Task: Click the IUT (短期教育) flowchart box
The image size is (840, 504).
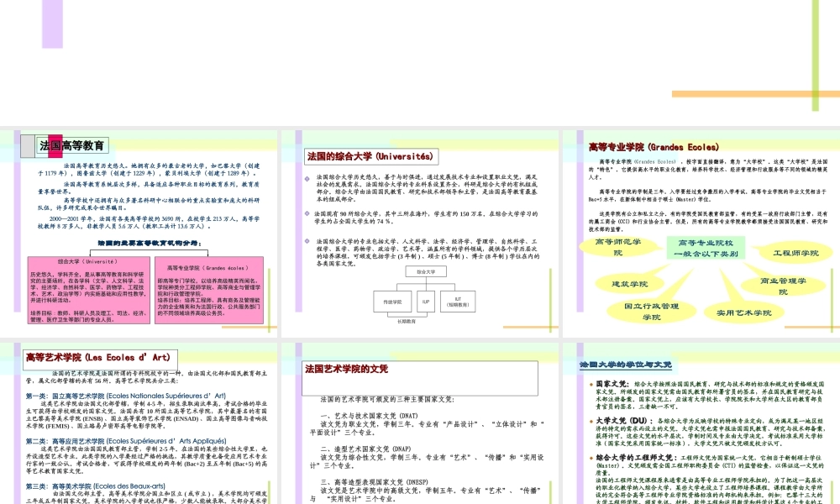Action: point(458,301)
